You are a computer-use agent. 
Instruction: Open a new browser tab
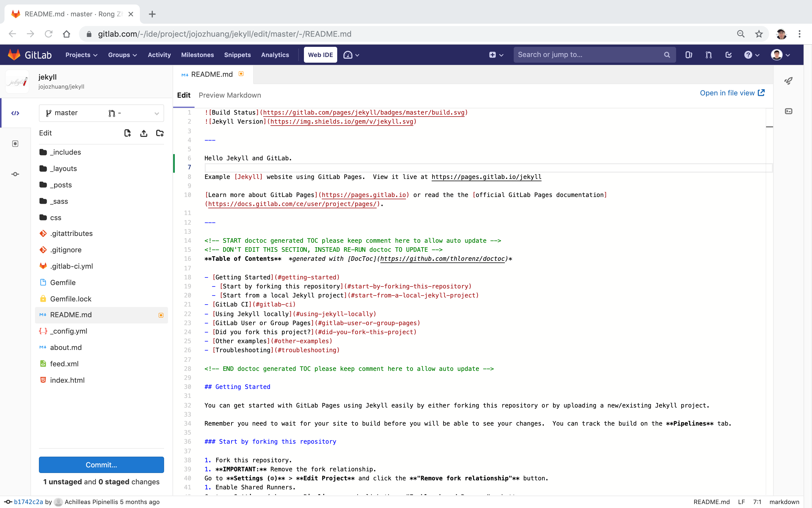(x=152, y=14)
